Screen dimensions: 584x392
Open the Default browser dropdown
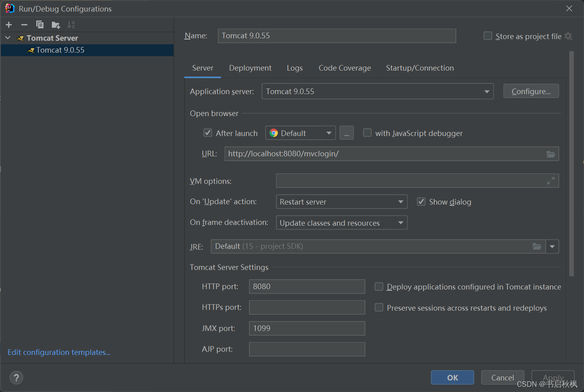click(300, 133)
